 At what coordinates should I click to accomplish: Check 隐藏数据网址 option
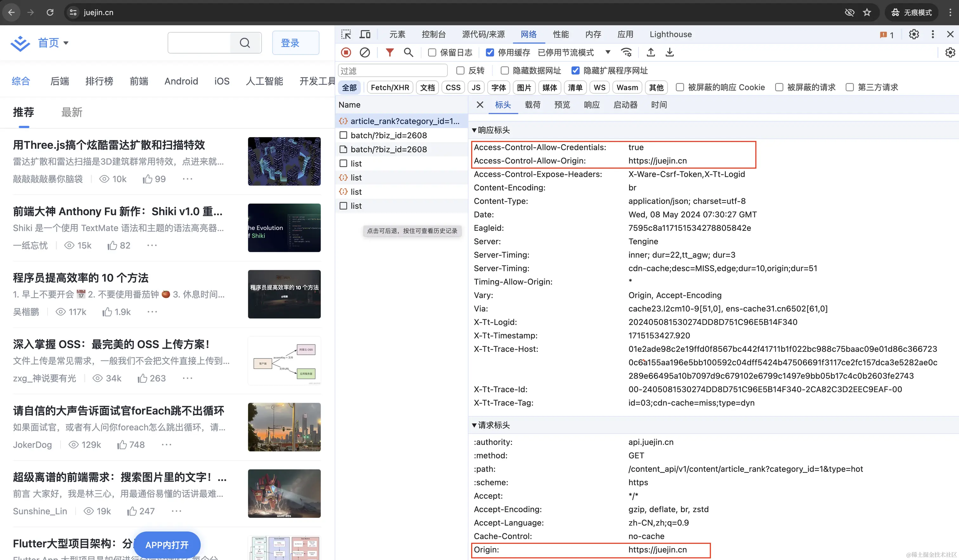pos(505,70)
